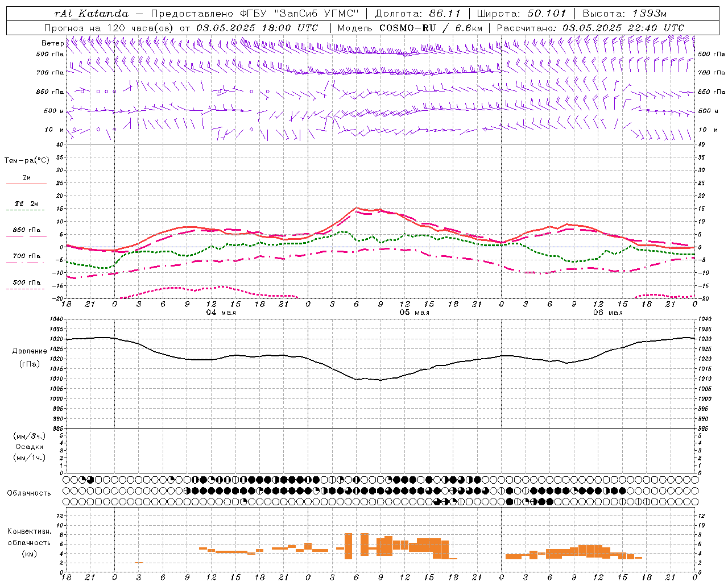Click the 05 мая date label
Image resolution: width=728 pixels, height=582 pixels.
coord(414,313)
